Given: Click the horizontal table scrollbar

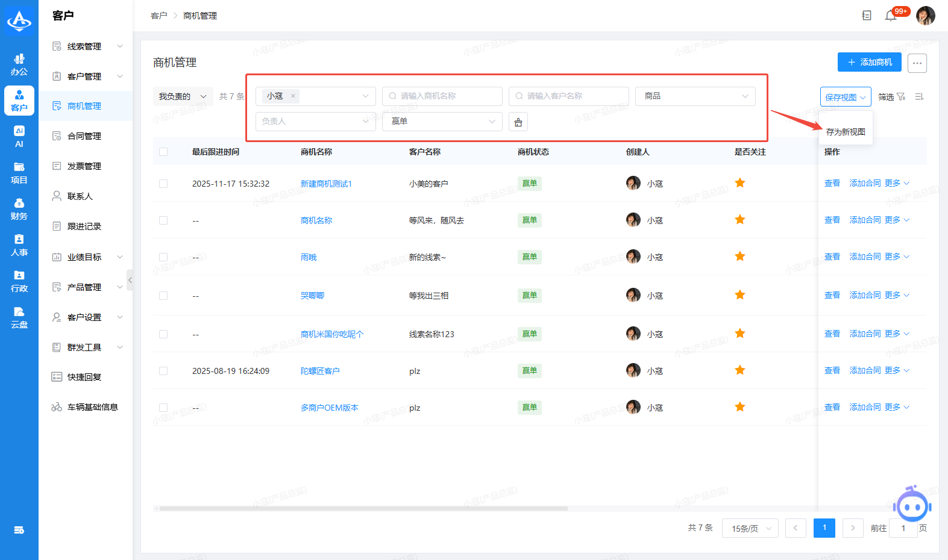Looking at the screenshot, I should pyautogui.click(x=363, y=508).
